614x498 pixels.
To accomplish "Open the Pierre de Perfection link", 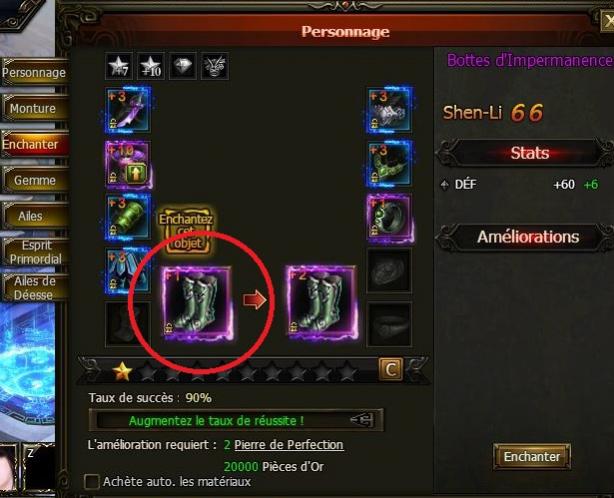I will [289, 445].
